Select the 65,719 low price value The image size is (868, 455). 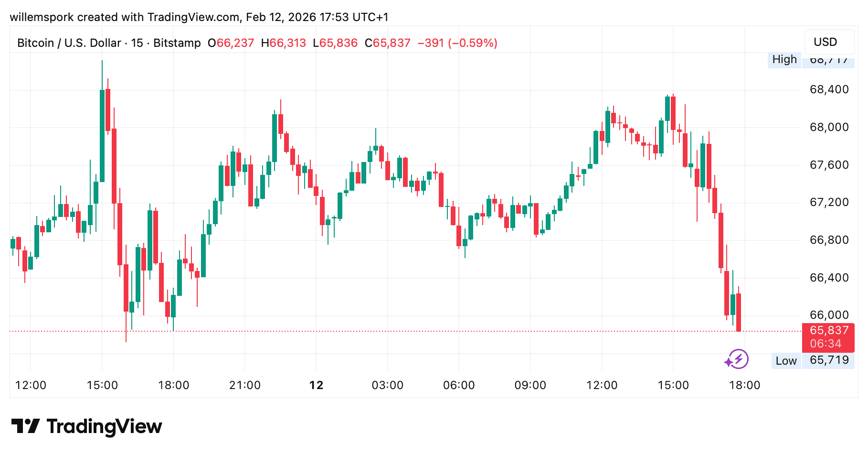click(829, 360)
